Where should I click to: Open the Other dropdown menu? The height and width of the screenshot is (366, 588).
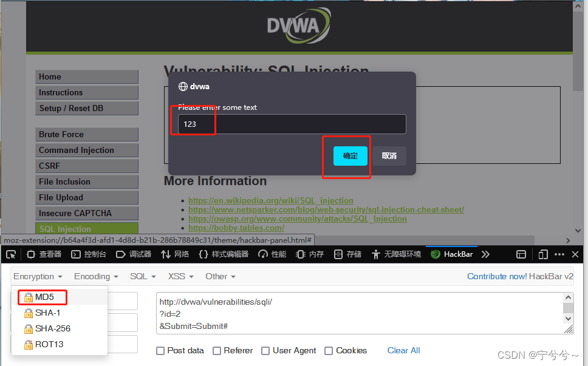[220, 276]
